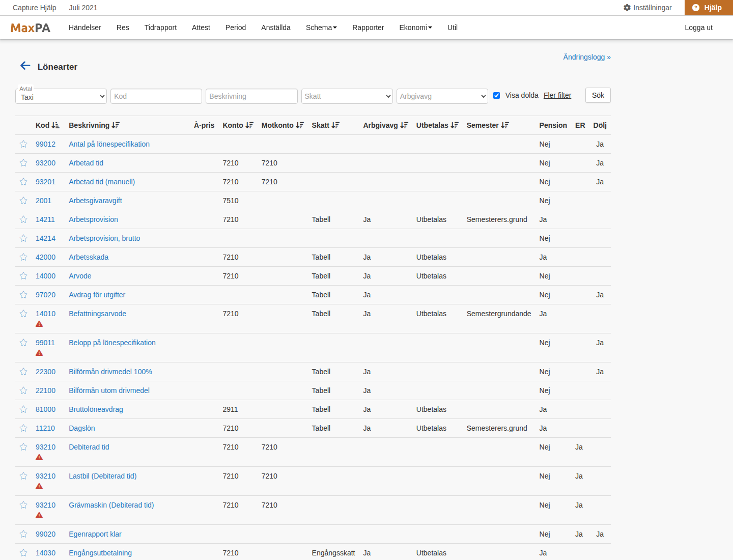Expand the Schema menu
The width and height of the screenshot is (733, 560).
321,27
